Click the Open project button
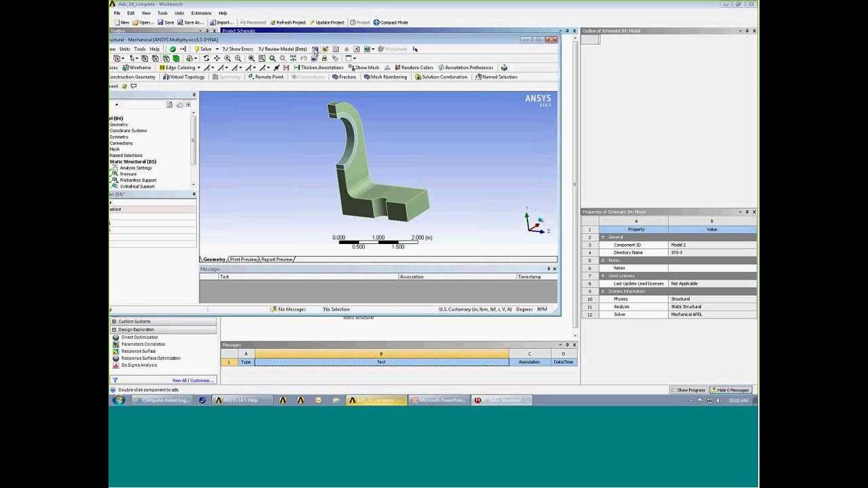The height and width of the screenshot is (488, 868). pyautogui.click(x=143, y=22)
